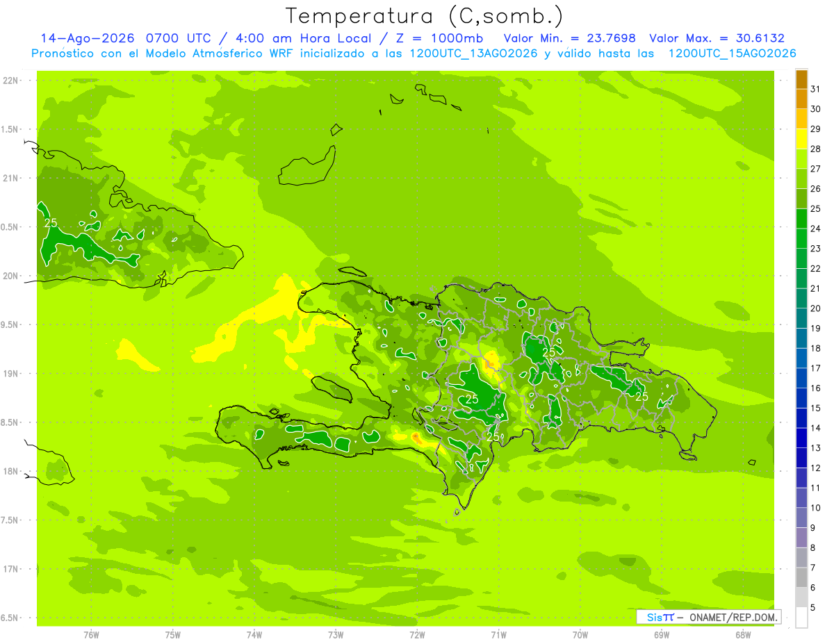Screen dimensions: 834x644
Task: Select the colorbar label '25'
Action: click(x=815, y=208)
